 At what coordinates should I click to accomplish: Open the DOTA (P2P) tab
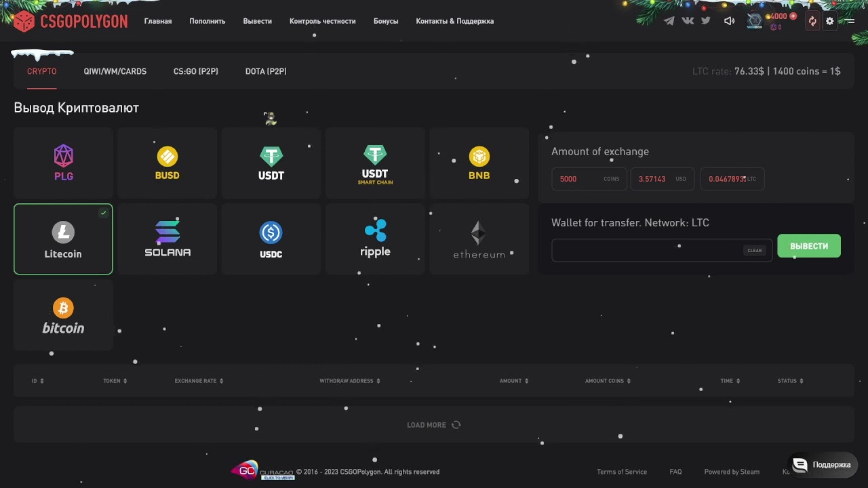266,71
